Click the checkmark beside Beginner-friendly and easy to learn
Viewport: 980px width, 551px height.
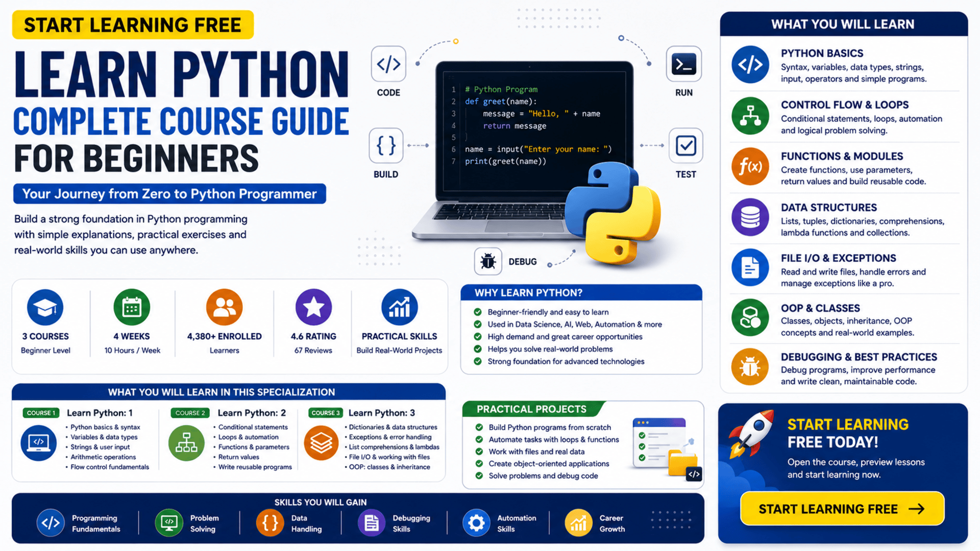click(x=478, y=312)
